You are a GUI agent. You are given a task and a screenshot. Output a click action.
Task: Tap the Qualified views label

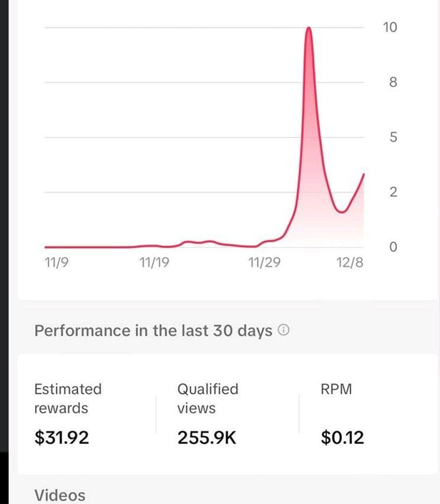click(x=207, y=398)
